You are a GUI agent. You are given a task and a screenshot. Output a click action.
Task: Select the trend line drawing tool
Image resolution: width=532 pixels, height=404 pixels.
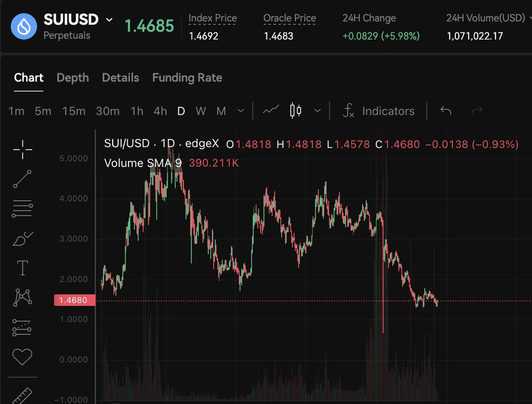point(22,179)
